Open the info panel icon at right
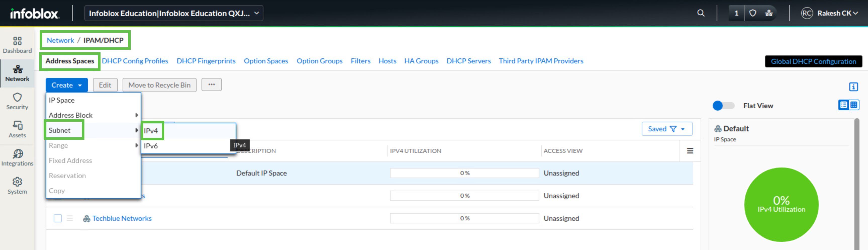The width and height of the screenshot is (868, 250). click(853, 87)
